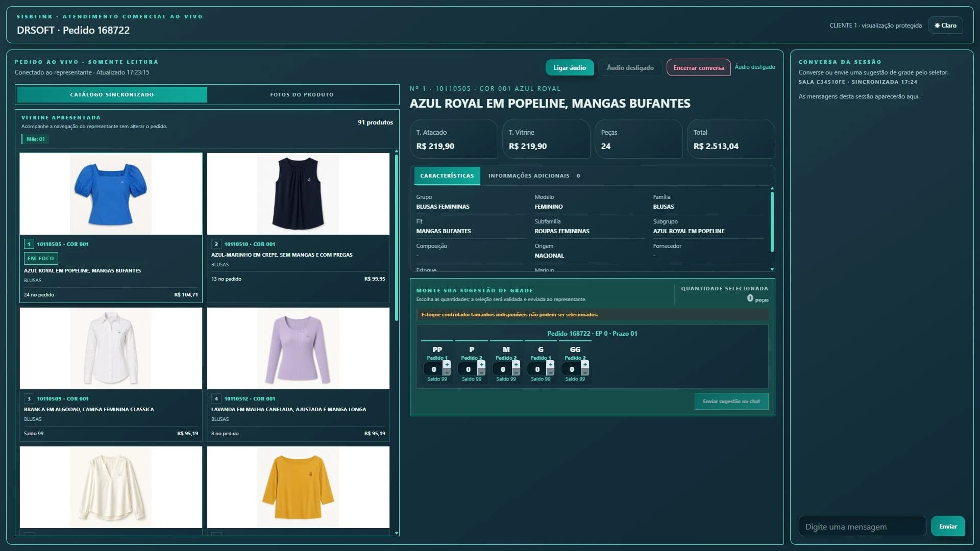Decrease M size quantity with minus

[516, 372]
